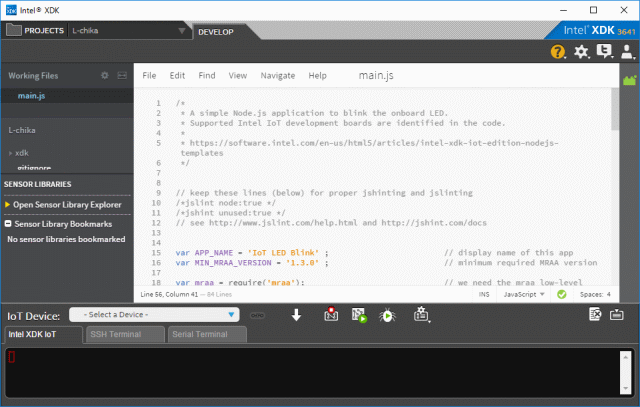Click the manage daemon gear-box icon
640x407 pixels.
[421, 315]
